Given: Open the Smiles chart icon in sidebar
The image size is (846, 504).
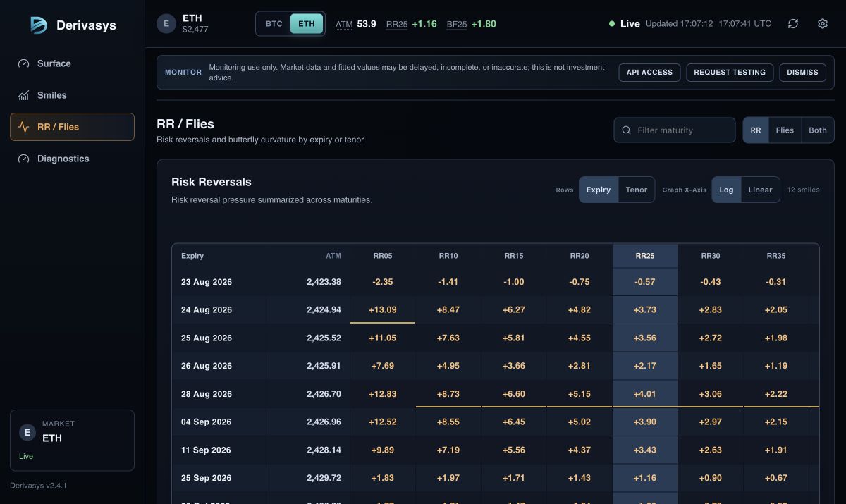Looking at the screenshot, I should click(24, 95).
